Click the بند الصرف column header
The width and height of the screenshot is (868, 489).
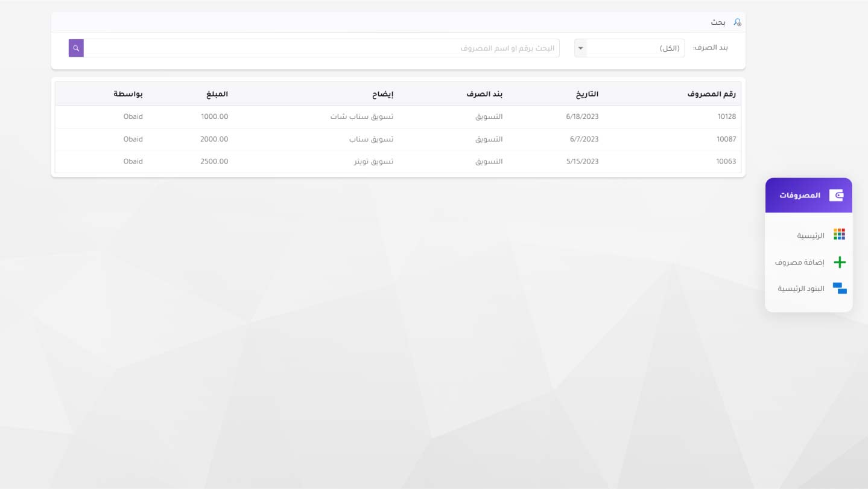(484, 94)
